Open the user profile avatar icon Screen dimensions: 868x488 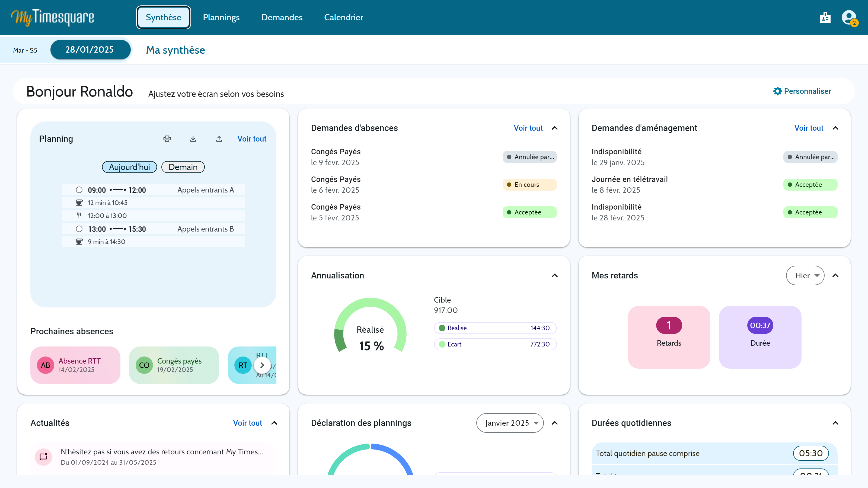coord(848,17)
